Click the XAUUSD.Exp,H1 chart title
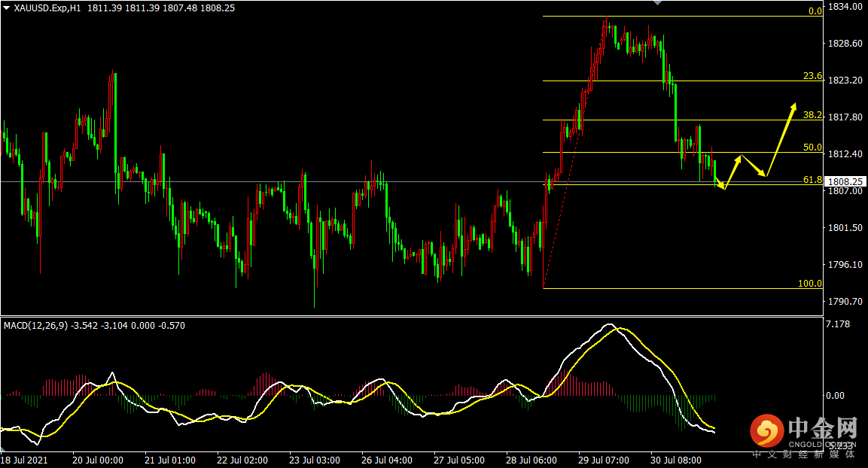This screenshot has height=468, width=868. pos(47,8)
